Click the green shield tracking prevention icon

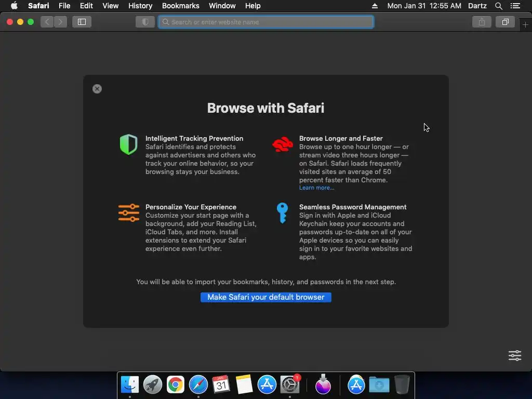pos(129,144)
